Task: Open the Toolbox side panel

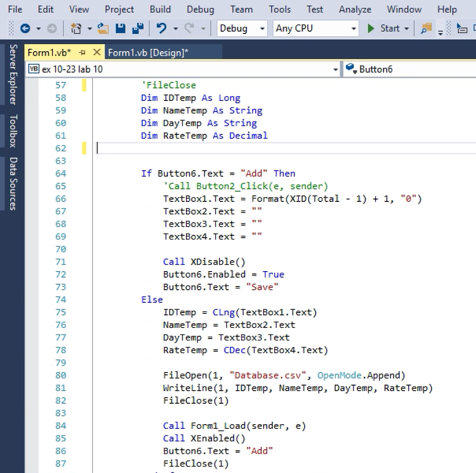Action: (x=13, y=131)
